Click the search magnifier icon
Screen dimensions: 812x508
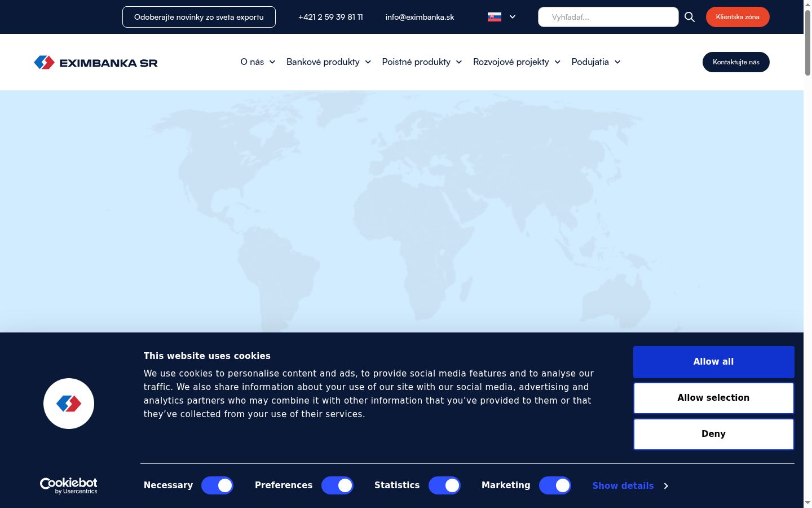tap(690, 17)
